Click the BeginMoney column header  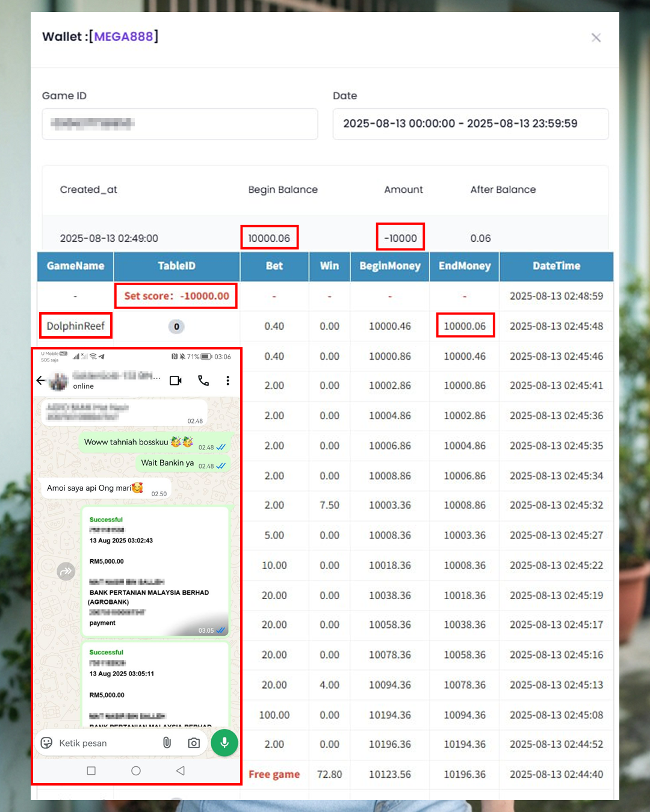(x=390, y=266)
